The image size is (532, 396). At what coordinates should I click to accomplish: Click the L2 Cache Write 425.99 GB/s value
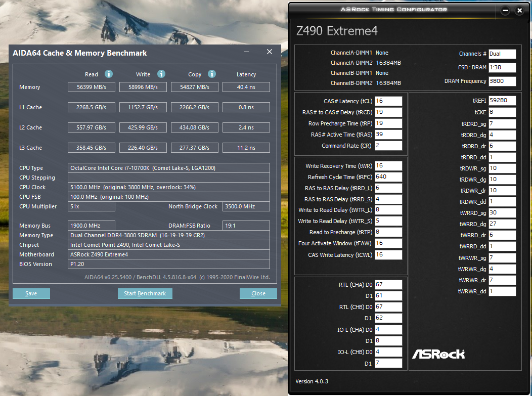pyautogui.click(x=143, y=127)
